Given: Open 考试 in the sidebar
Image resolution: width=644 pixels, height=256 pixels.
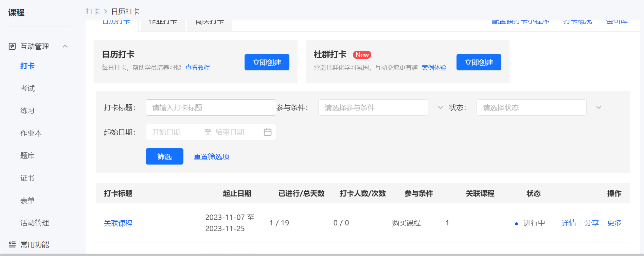Looking at the screenshot, I should point(28,88).
